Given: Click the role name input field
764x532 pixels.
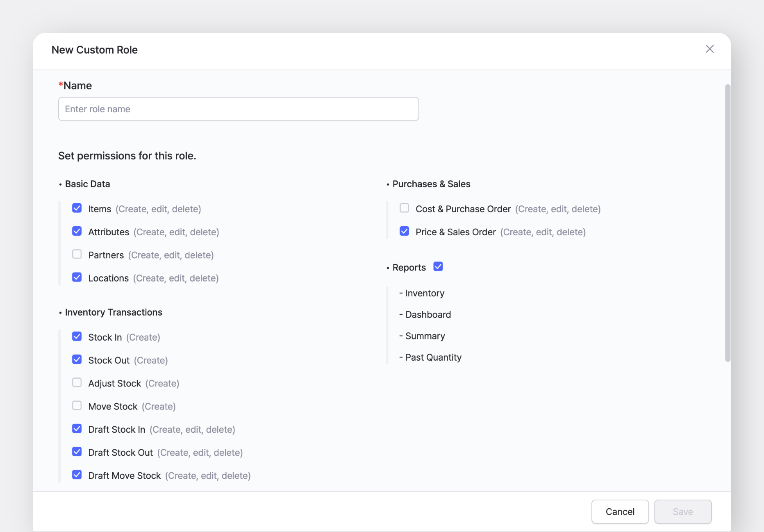Looking at the screenshot, I should pyautogui.click(x=238, y=109).
